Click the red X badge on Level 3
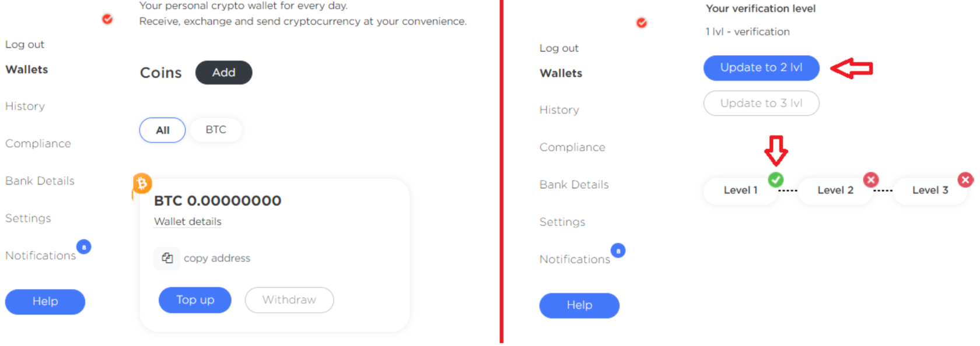Viewport: 980px width, 346px height. 965,180
